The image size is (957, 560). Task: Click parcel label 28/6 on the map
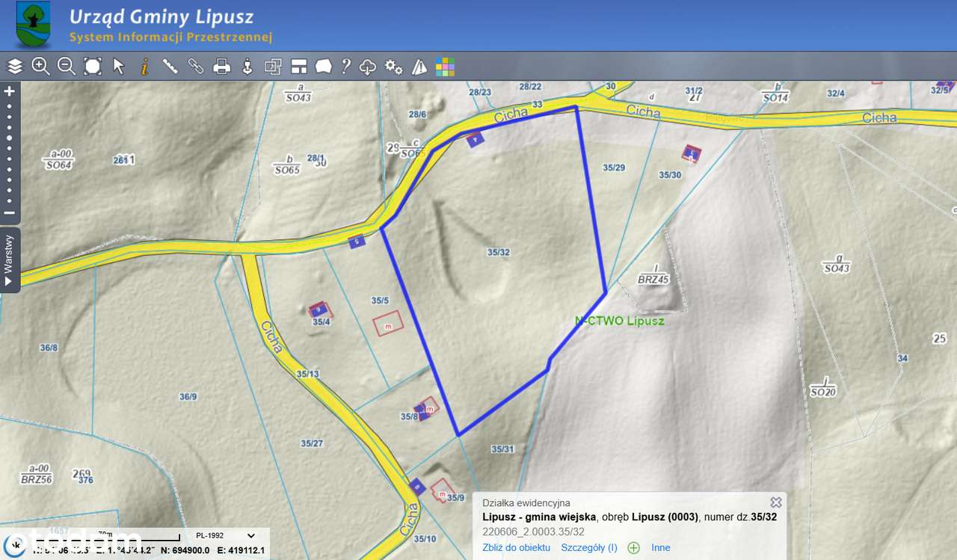(x=417, y=114)
